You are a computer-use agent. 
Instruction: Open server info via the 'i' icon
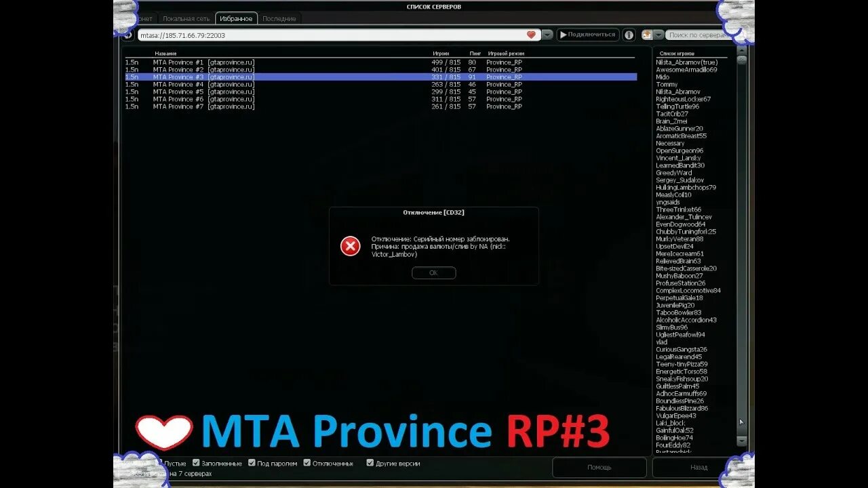click(629, 35)
